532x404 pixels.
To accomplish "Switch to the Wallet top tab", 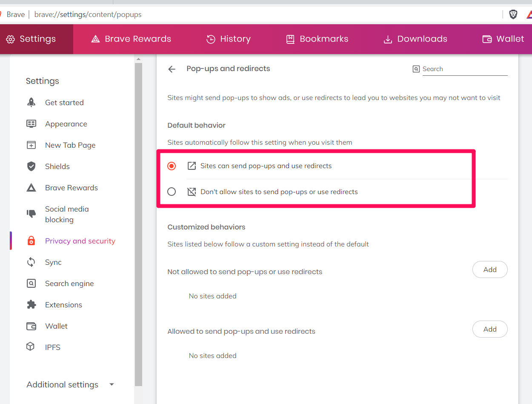I will pyautogui.click(x=503, y=39).
